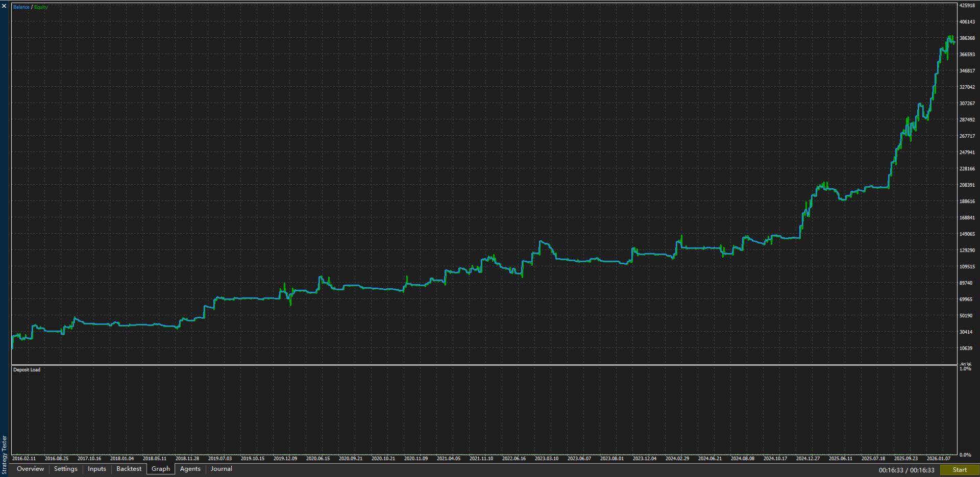Click the 149065 axis value
The height and width of the screenshot is (477, 980).
[967, 234]
